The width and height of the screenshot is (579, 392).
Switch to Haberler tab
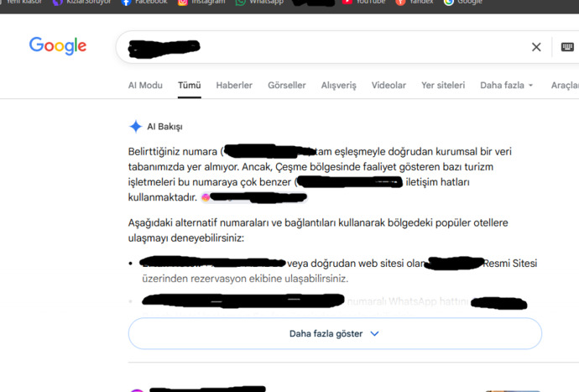(x=234, y=86)
